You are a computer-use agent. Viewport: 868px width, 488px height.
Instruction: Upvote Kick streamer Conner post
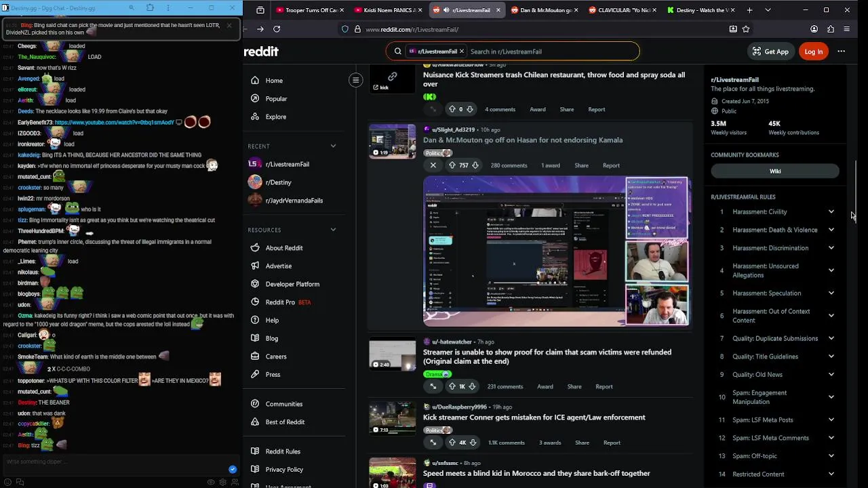[x=452, y=443]
